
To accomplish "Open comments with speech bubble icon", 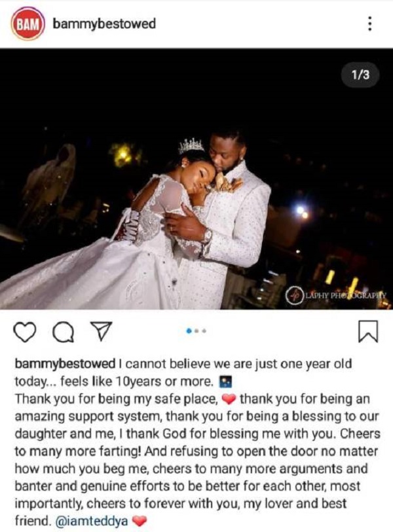I will pos(63,332).
